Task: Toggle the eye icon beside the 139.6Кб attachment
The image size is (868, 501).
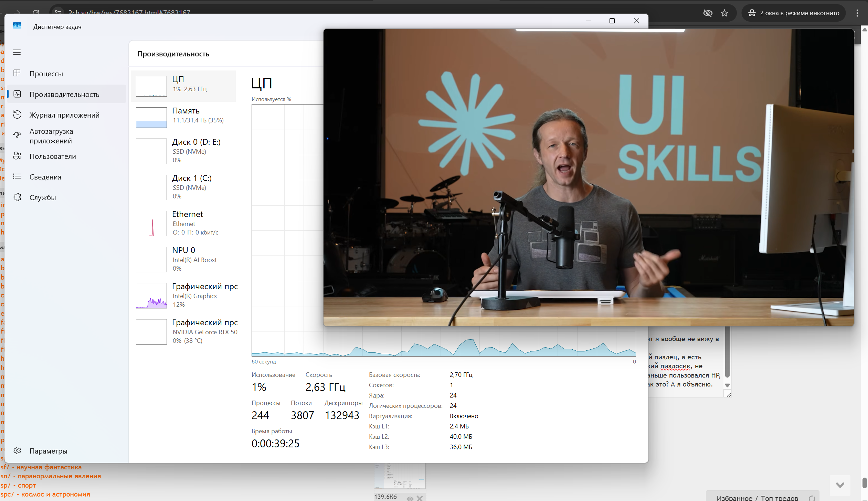Action: pos(410,498)
